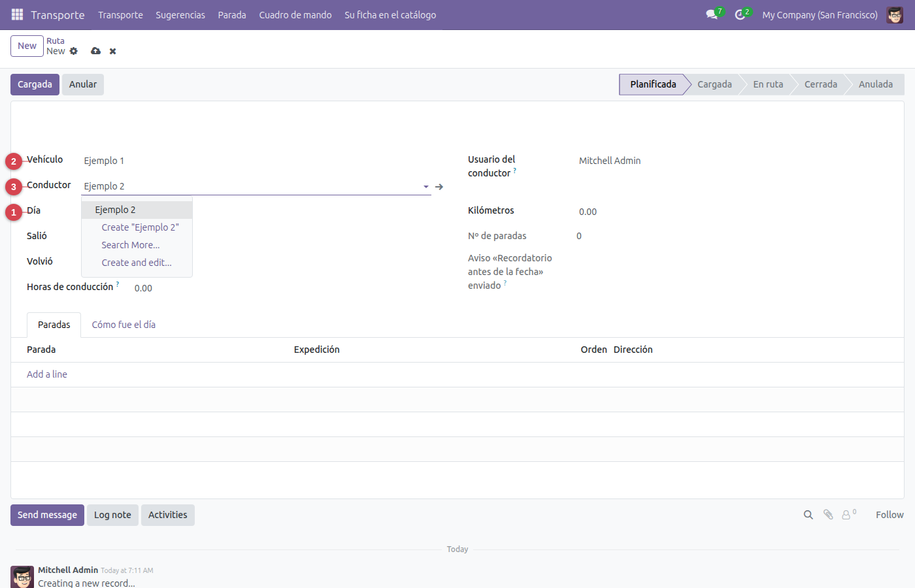Switch to the Paradas tab
This screenshot has width=915, height=588.
pyautogui.click(x=54, y=325)
